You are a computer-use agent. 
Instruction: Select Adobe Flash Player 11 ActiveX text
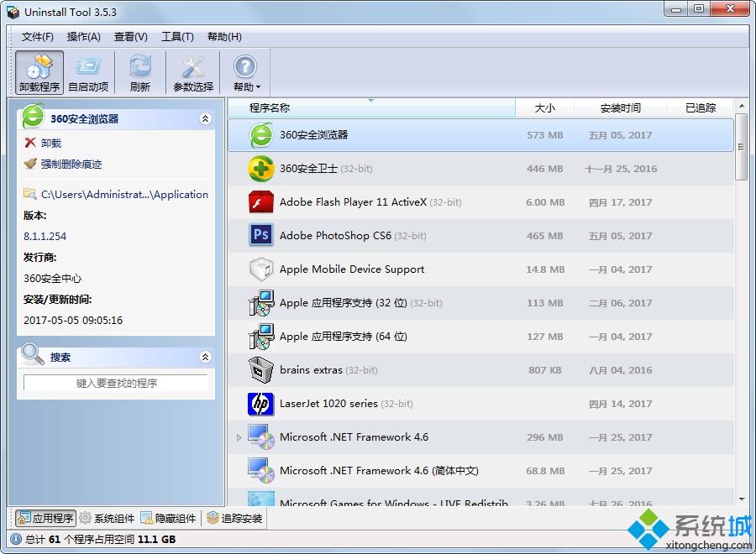(353, 202)
